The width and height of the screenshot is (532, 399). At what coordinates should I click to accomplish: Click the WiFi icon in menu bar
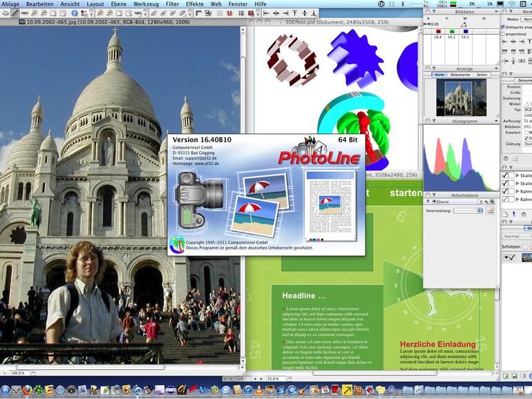click(513, 3)
